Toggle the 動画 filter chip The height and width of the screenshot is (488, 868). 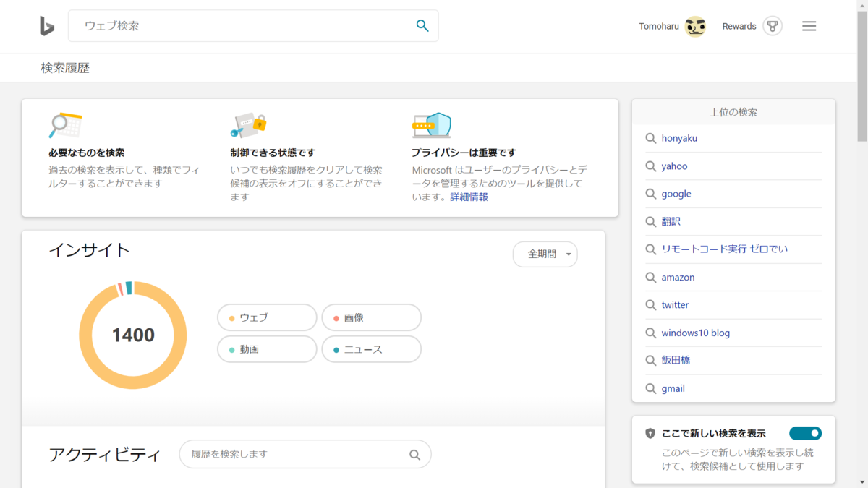(267, 349)
